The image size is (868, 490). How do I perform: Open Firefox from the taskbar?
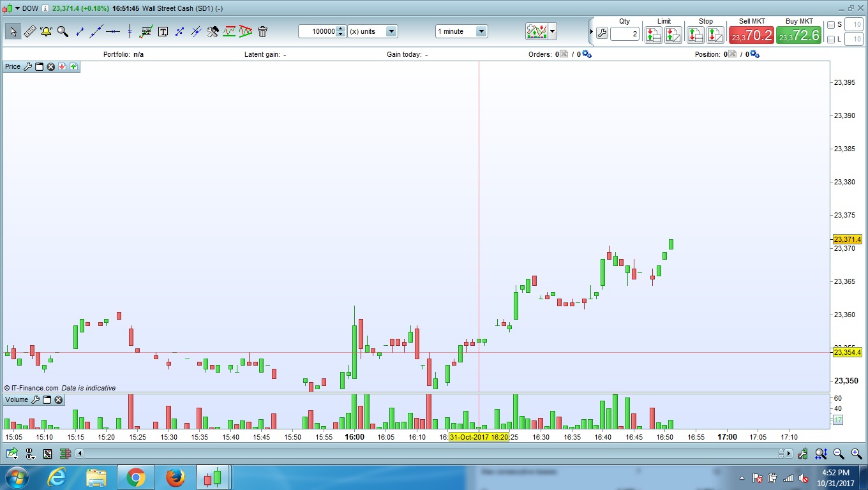coord(175,477)
